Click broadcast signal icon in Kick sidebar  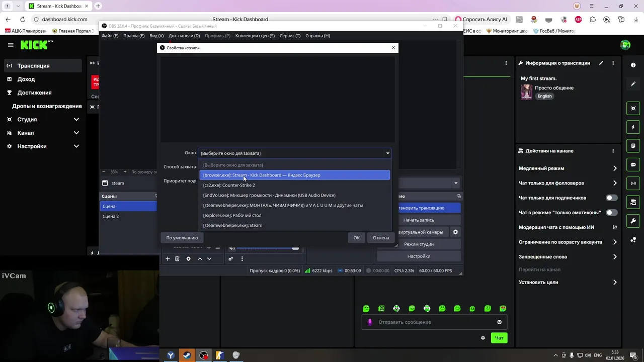(633, 184)
